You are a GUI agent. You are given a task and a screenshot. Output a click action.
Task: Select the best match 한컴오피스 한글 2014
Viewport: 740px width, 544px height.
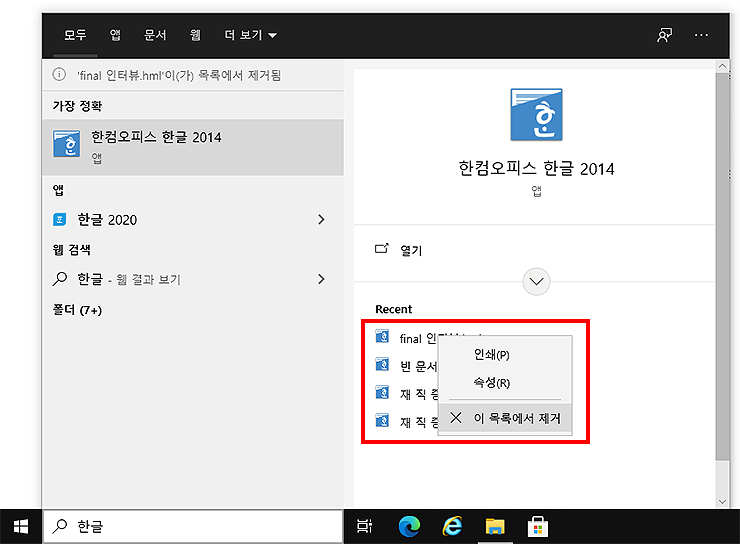[193, 147]
